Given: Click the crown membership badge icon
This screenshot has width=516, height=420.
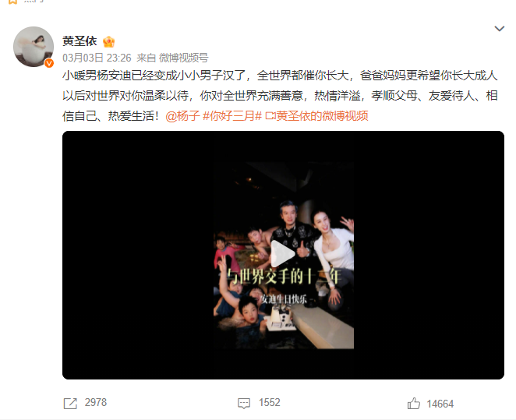Looking at the screenshot, I should coord(108,42).
